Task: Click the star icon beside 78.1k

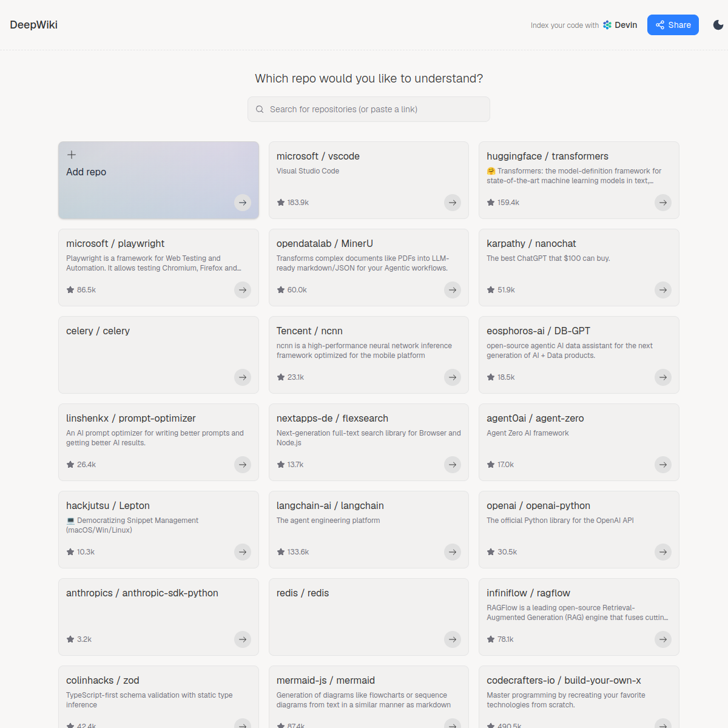Action: 491,639
